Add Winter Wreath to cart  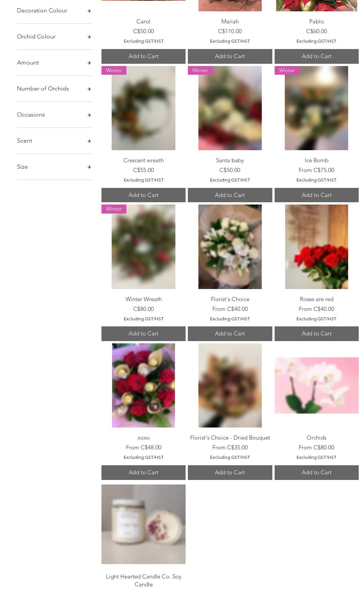(143, 334)
